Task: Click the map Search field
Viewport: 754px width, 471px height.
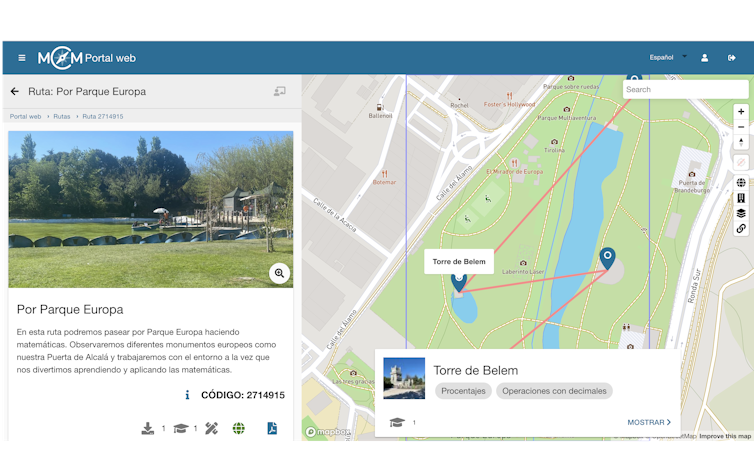Action: [x=685, y=89]
